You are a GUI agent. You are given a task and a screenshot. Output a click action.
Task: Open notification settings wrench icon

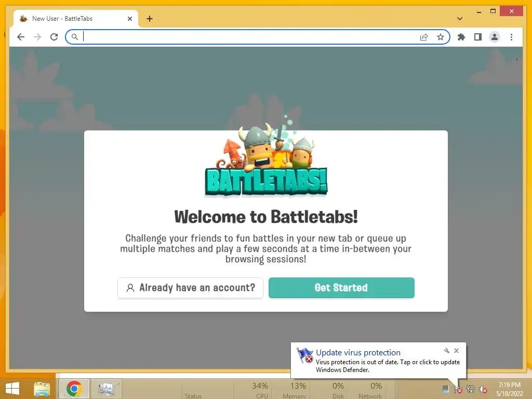pos(446,351)
